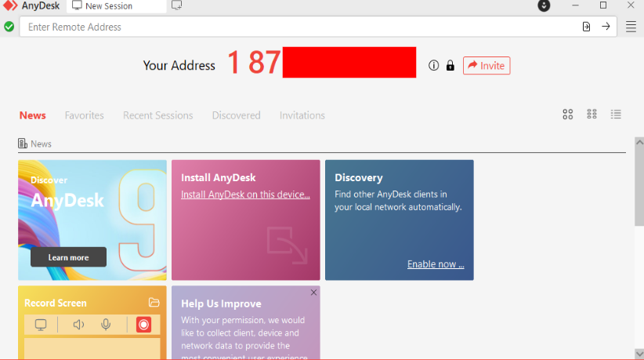Screen dimensions: 644x360
Task: Click the Discovery card heading
Action: (x=359, y=177)
